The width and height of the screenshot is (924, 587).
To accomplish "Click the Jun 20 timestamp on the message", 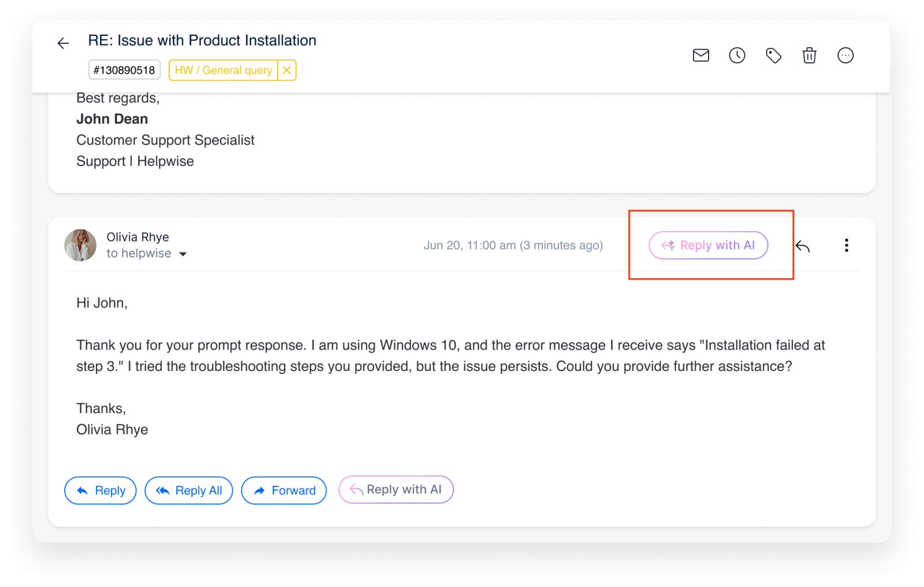I will 513,245.
